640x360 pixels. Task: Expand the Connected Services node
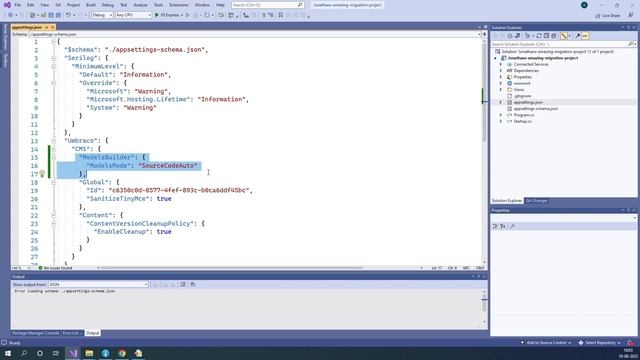(x=501, y=64)
